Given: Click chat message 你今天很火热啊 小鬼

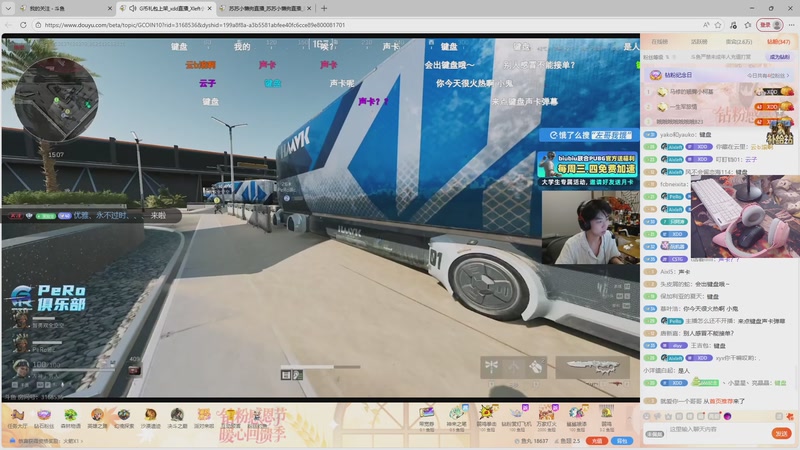Looking at the screenshot, I should tap(710, 309).
